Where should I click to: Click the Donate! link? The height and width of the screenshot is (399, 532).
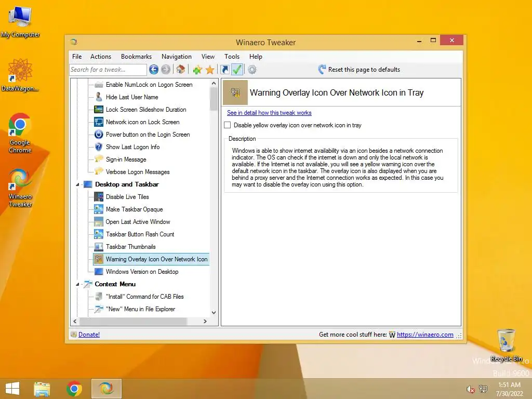click(x=89, y=335)
